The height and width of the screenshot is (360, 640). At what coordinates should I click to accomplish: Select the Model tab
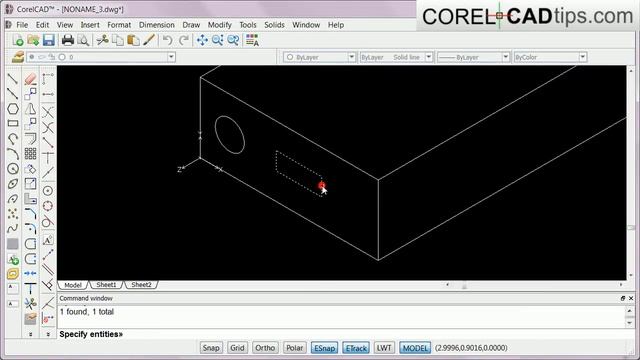73,284
